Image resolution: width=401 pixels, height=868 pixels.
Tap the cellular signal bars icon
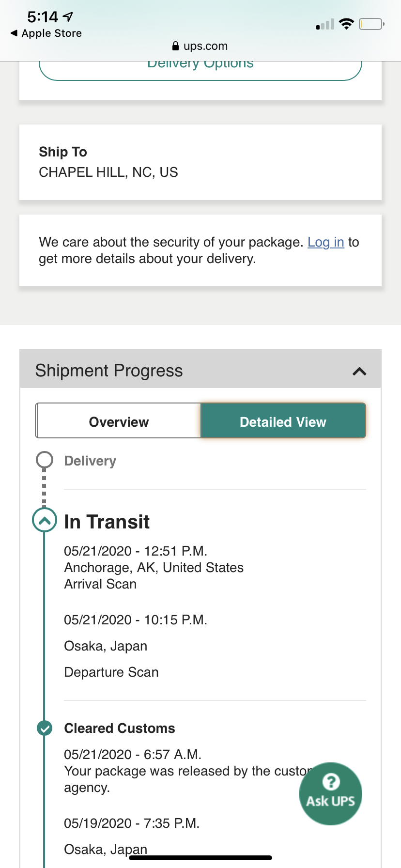(325, 24)
